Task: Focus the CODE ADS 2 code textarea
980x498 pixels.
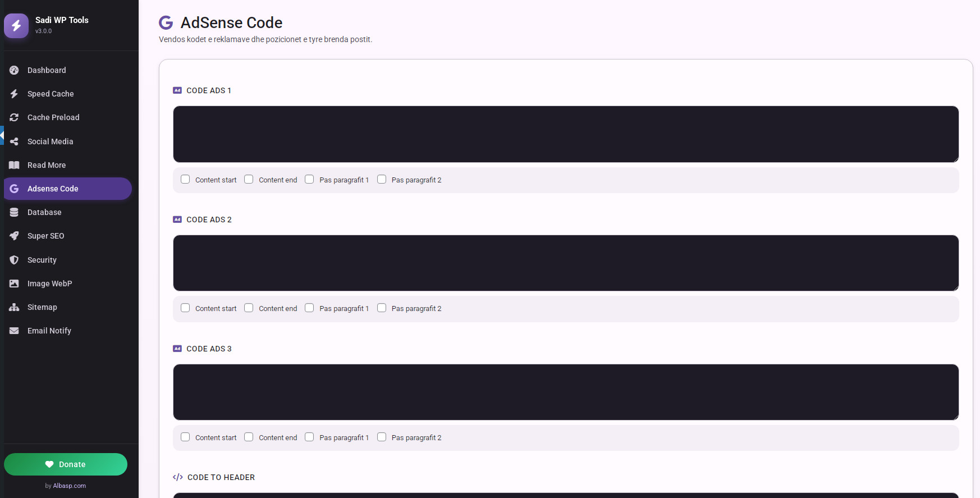Action: coord(566,263)
